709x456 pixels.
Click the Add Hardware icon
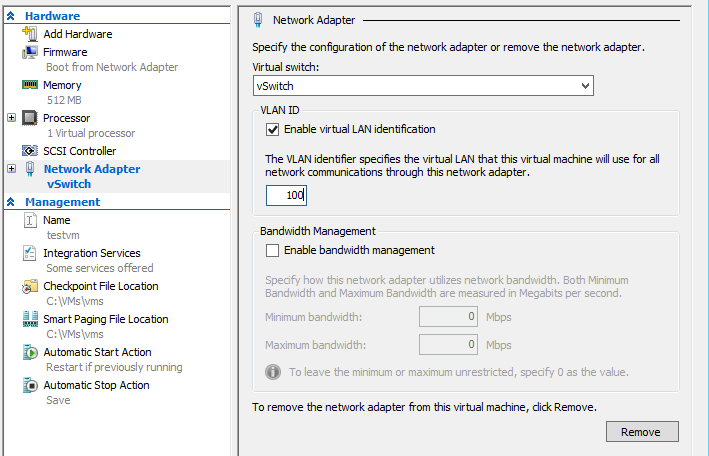click(x=30, y=34)
